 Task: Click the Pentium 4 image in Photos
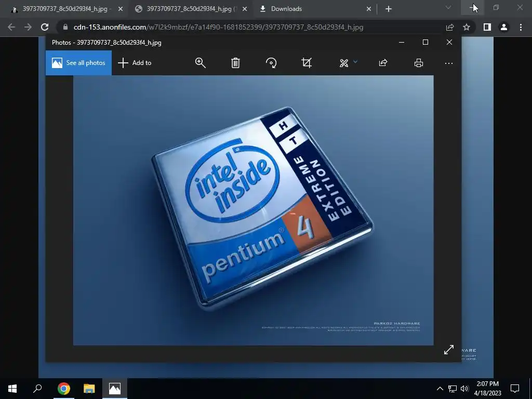(x=253, y=210)
